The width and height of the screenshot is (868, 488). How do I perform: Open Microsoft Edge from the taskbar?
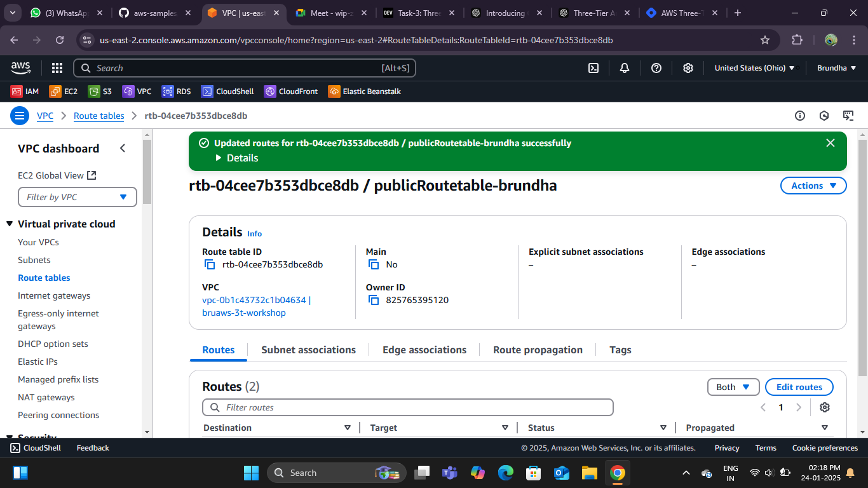click(506, 473)
